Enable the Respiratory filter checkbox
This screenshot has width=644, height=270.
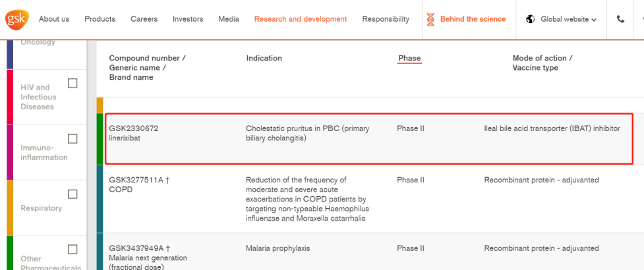[73, 194]
